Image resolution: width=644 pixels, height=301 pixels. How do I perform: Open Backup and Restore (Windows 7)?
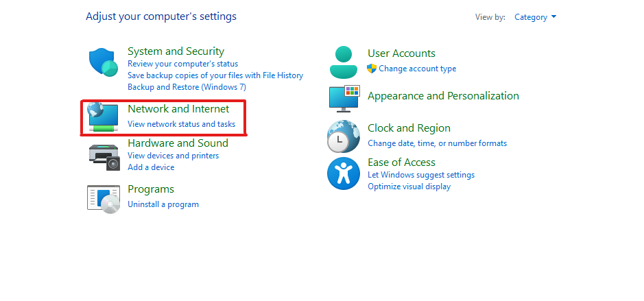(x=187, y=87)
